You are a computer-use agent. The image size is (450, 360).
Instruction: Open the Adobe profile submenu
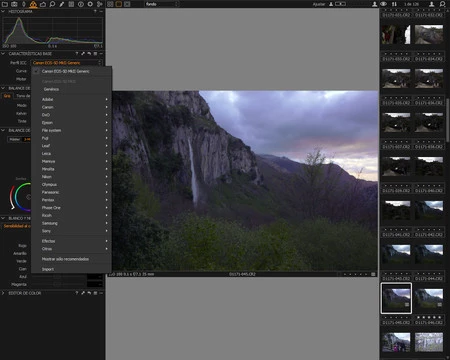coord(71,99)
